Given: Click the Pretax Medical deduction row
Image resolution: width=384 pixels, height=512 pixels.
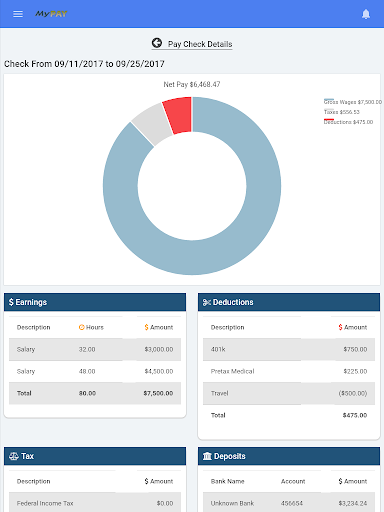Looking at the screenshot, I should pos(289,371).
